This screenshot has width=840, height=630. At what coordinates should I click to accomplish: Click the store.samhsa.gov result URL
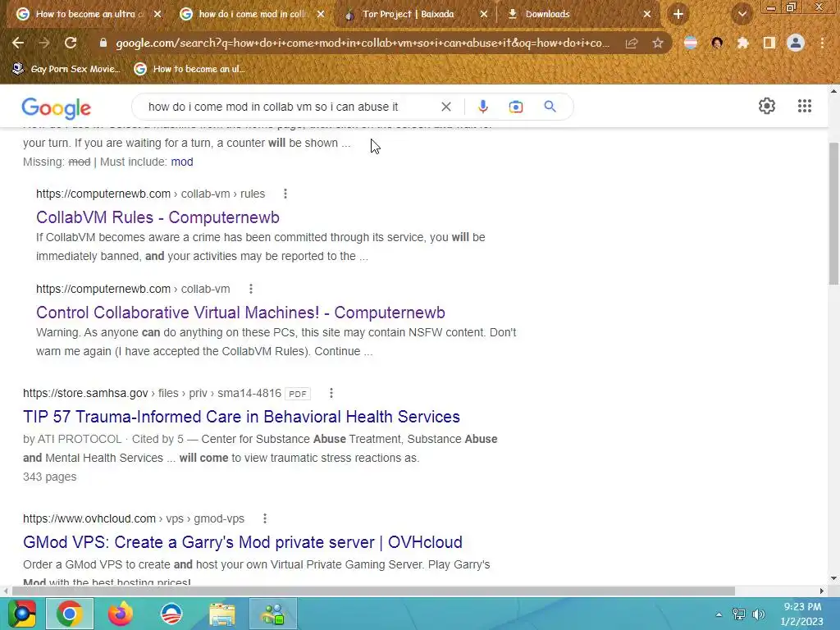click(x=152, y=393)
